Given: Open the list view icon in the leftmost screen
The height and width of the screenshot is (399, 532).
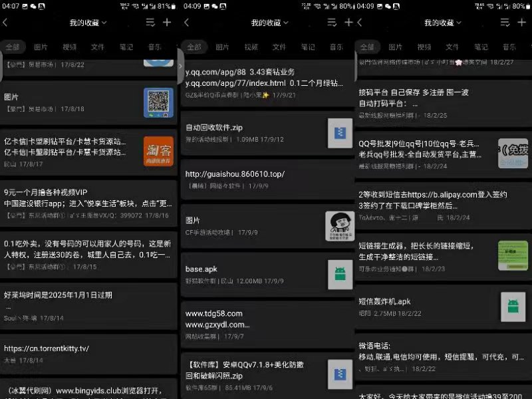Looking at the screenshot, I should pyautogui.click(x=150, y=23).
